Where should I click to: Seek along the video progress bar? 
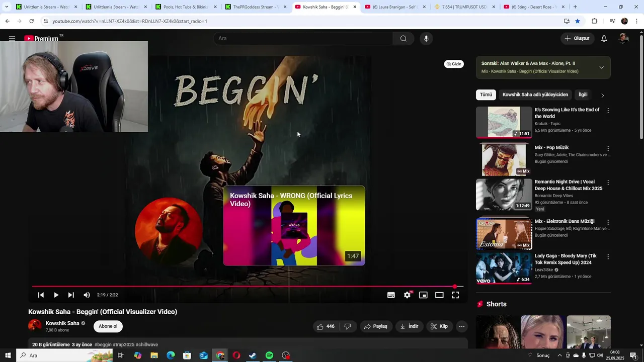[247, 287]
